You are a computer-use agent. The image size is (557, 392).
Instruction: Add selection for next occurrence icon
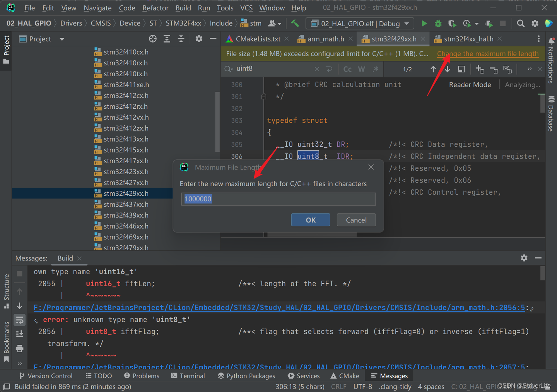(x=480, y=69)
